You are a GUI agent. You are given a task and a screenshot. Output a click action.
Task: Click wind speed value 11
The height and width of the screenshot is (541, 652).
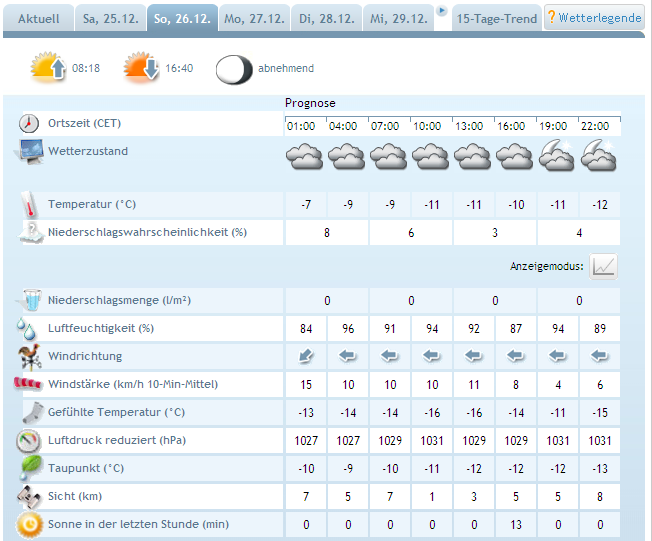click(x=474, y=385)
